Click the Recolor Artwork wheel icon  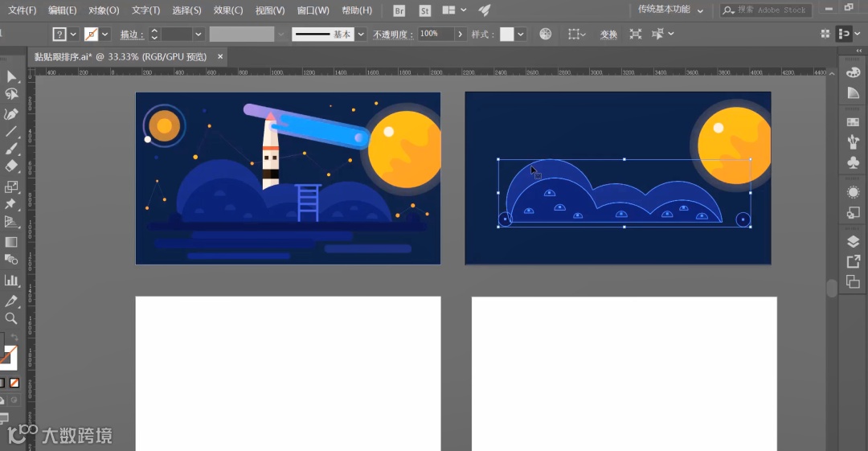click(x=546, y=34)
